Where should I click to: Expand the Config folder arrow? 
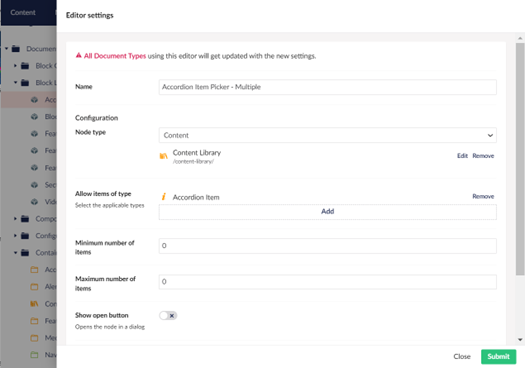[x=15, y=236]
